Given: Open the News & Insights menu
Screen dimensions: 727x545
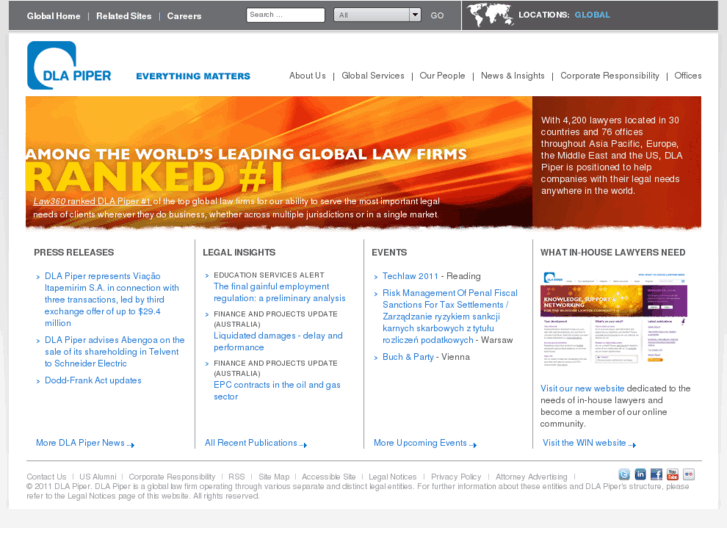Looking at the screenshot, I should point(512,76).
